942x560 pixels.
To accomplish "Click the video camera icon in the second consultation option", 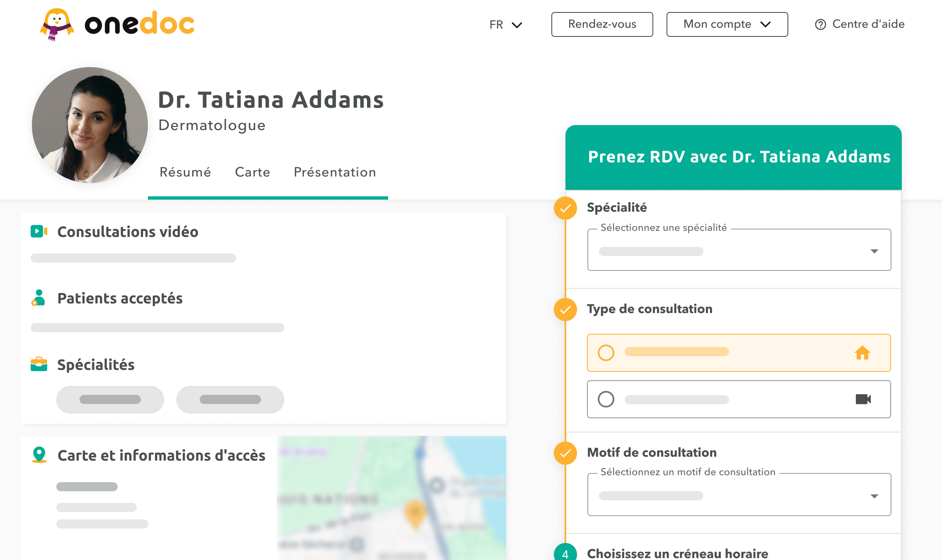I will point(863,399).
